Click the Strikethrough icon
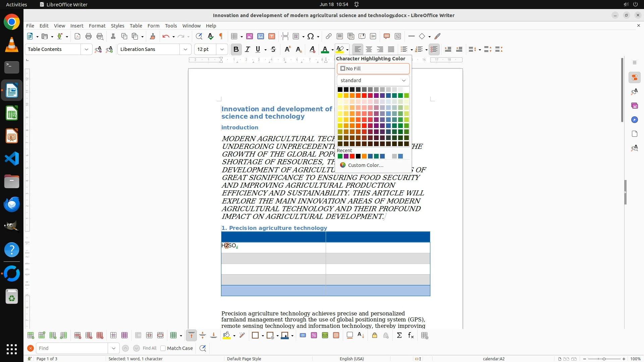Image resolution: width=644 pixels, height=362 pixels. (x=273, y=49)
